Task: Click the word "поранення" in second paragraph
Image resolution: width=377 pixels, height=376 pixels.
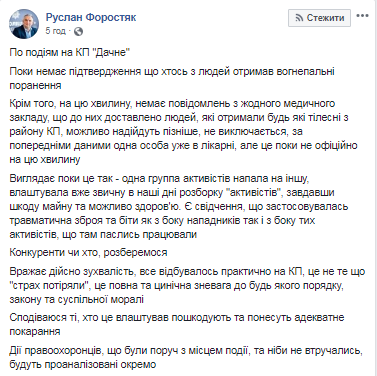Action: 35,86
